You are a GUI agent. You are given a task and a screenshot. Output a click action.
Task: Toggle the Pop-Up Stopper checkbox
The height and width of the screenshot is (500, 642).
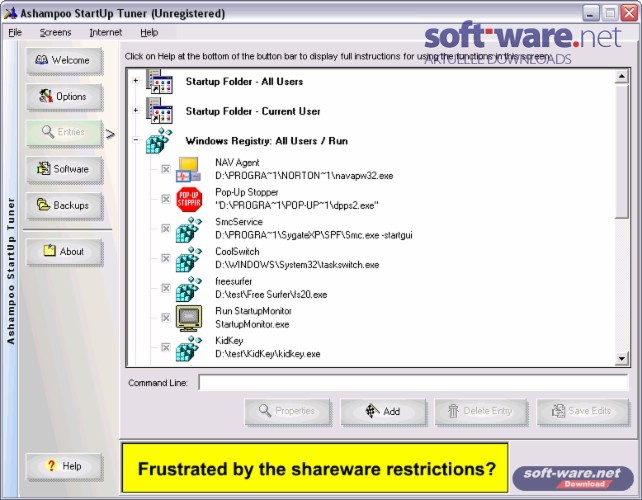(x=165, y=199)
